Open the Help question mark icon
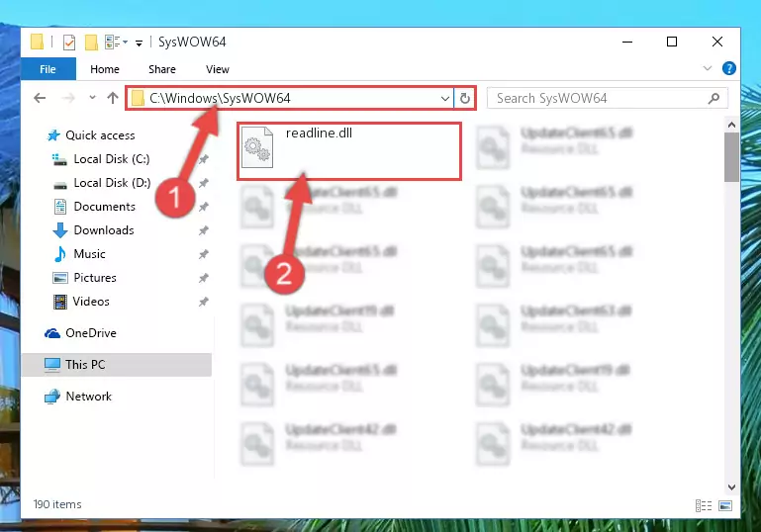 pos(728,68)
